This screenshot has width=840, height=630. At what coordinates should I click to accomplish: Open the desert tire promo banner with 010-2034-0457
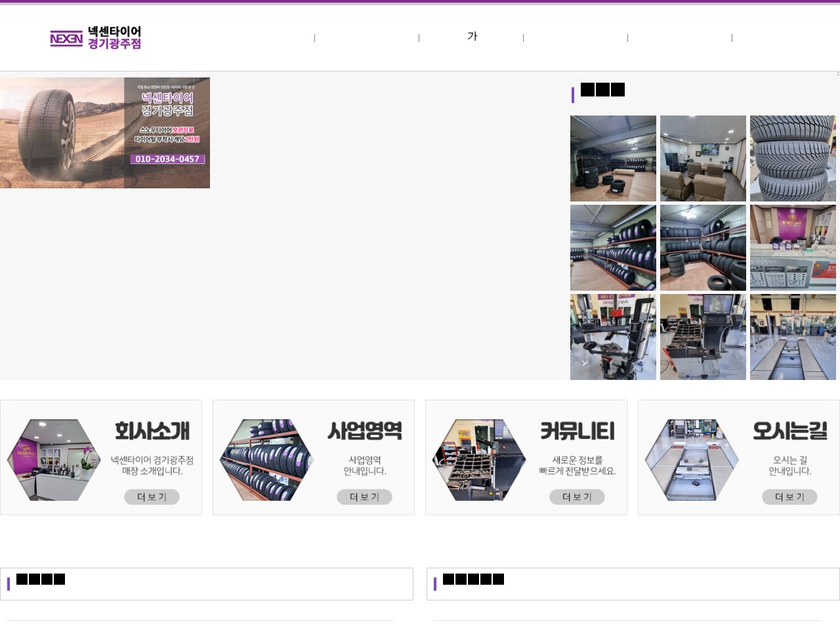tap(105, 133)
